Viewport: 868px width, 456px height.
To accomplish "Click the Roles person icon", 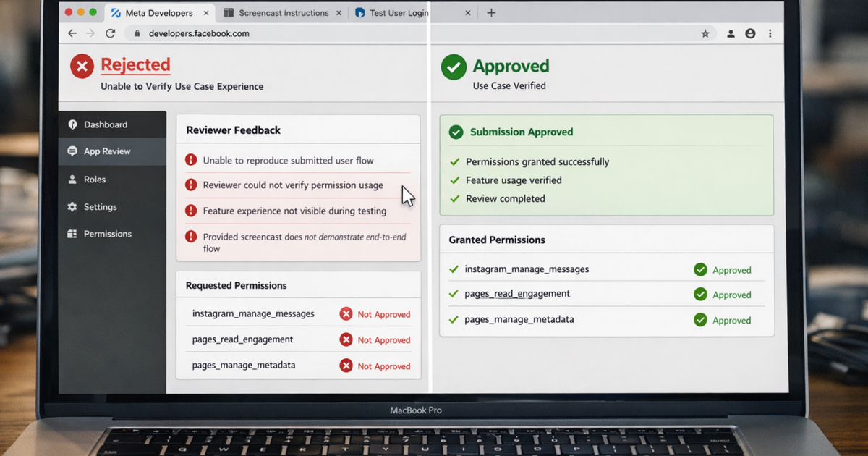I will pos(72,180).
